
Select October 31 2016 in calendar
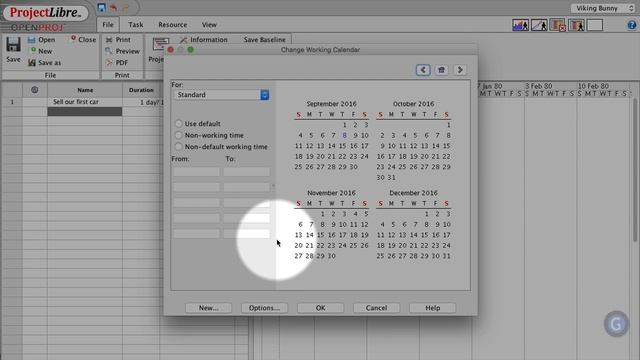click(x=392, y=177)
